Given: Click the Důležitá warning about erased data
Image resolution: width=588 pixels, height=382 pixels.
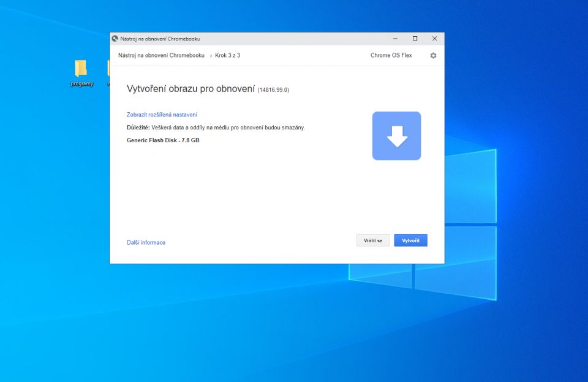Looking at the screenshot, I should [x=216, y=128].
